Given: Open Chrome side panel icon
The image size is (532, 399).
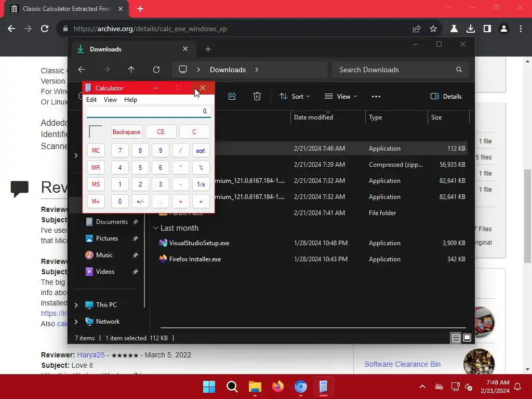Looking at the screenshot, I should coord(487,29).
